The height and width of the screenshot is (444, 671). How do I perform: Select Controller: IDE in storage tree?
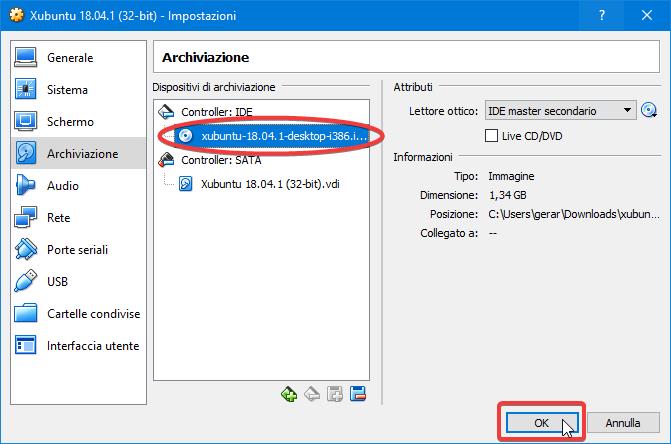click(217, 112)
